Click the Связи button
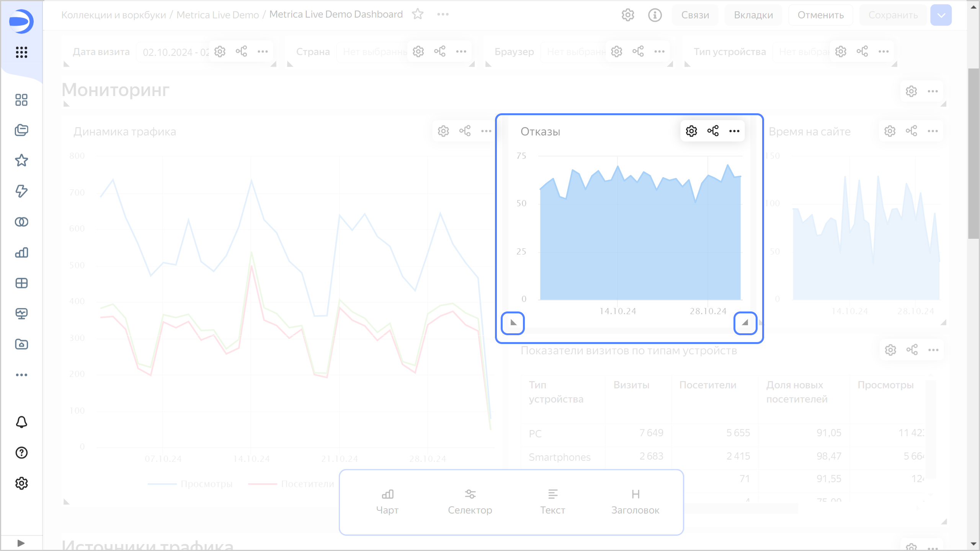This screenshot has width=980, height=551. [x=695, y=15]
